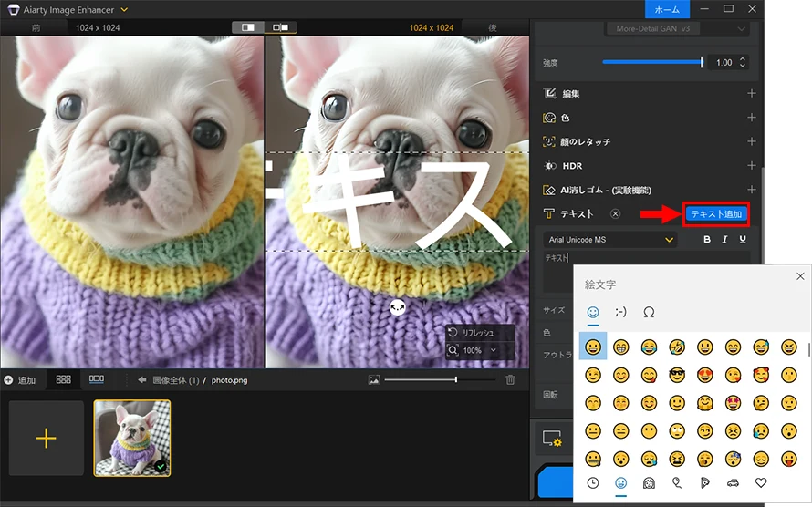
Task: Click the リフレッシュ button
Action: pos(480,333)
